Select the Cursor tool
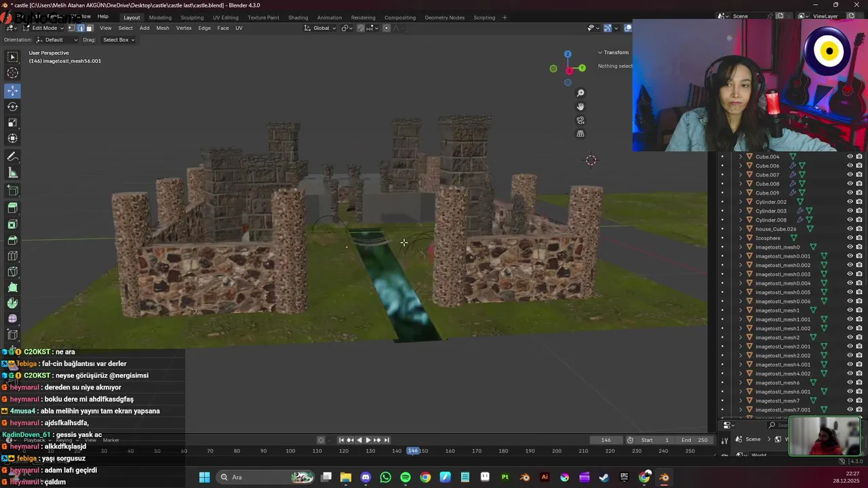The image size is (868, 488). click(13, 73)
